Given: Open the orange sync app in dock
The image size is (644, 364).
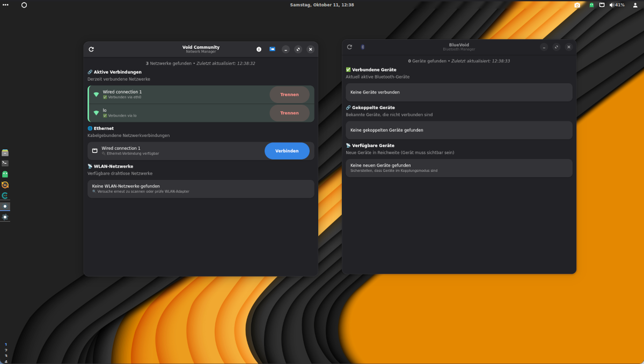Looking at the screenshot, I should (5, 185).
